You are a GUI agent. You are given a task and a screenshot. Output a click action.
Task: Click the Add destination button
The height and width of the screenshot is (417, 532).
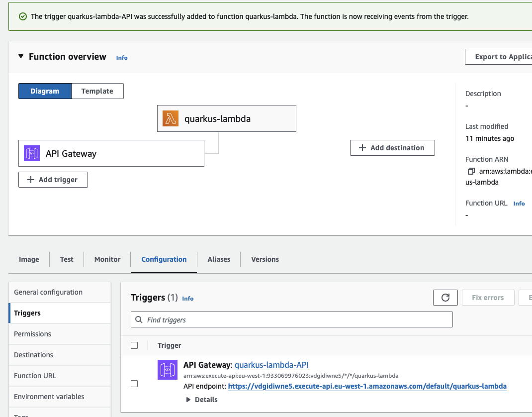[x=392, y=148]
